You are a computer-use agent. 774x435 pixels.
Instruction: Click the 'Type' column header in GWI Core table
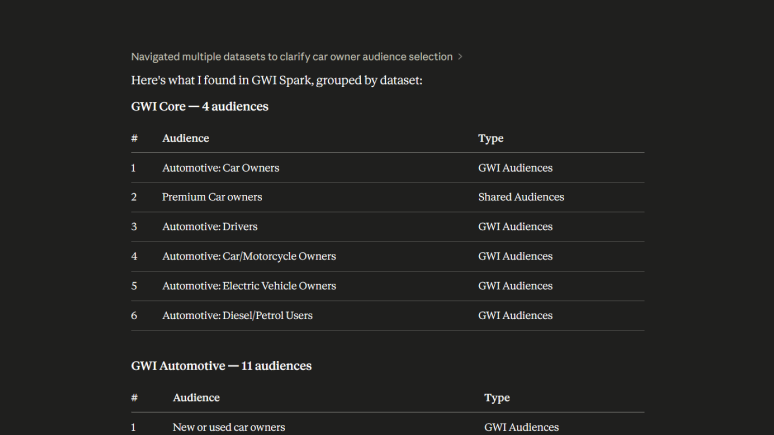tap(491, 138)
